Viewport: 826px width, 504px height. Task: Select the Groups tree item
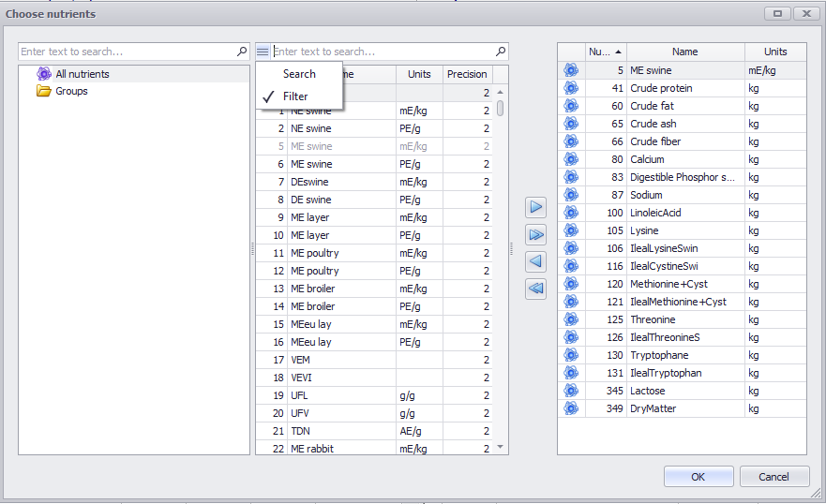click(71, 91)
